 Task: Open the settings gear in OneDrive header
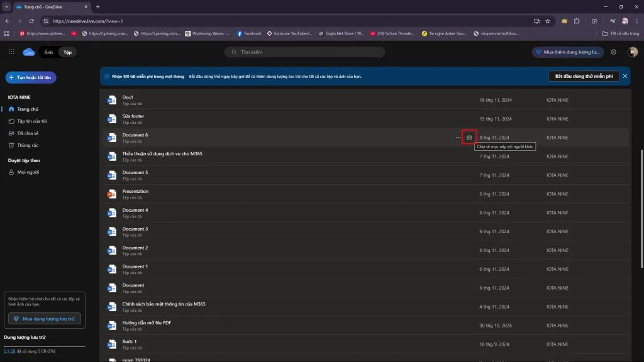point(613,52)
